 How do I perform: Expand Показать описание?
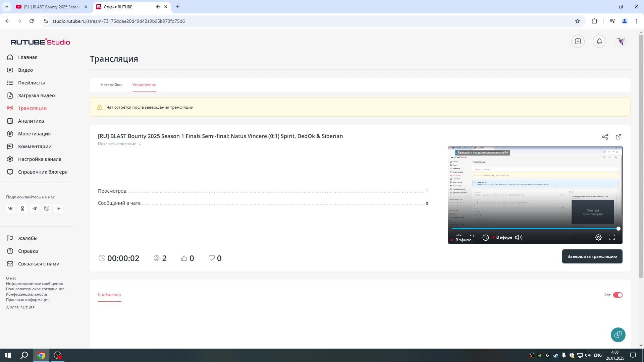tap(119, 144)
